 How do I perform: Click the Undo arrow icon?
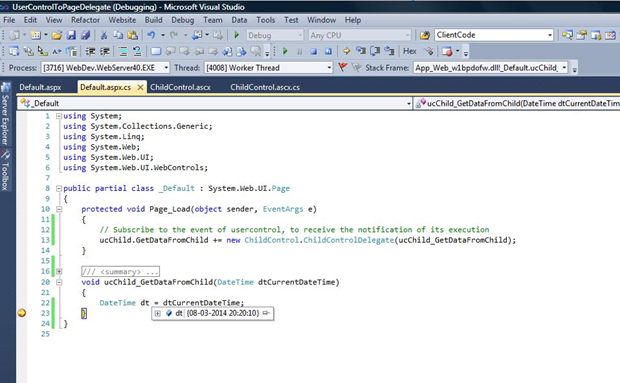(151, 35)
